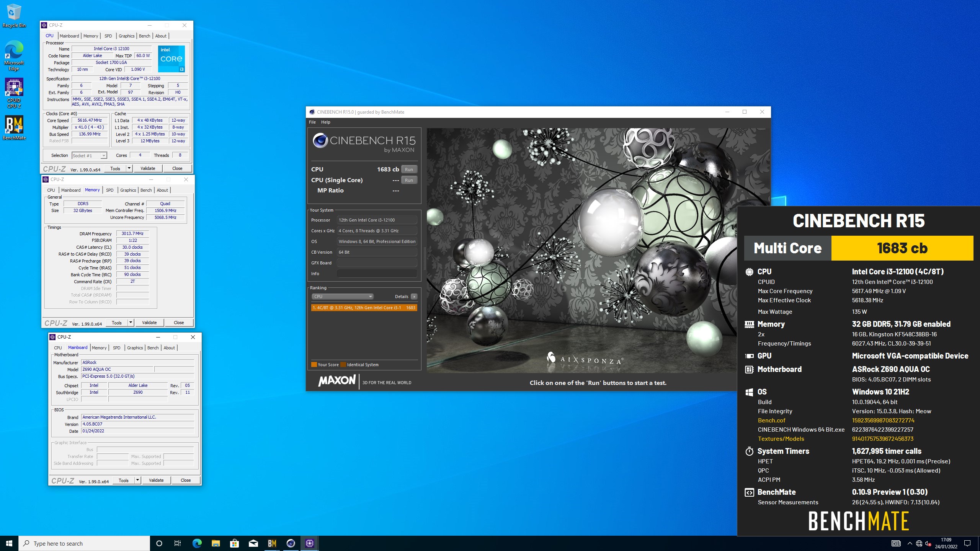Switch to Mainboard tab in top CPU-Z window
This screenshot has width=980, height=551.
point(69,36)
